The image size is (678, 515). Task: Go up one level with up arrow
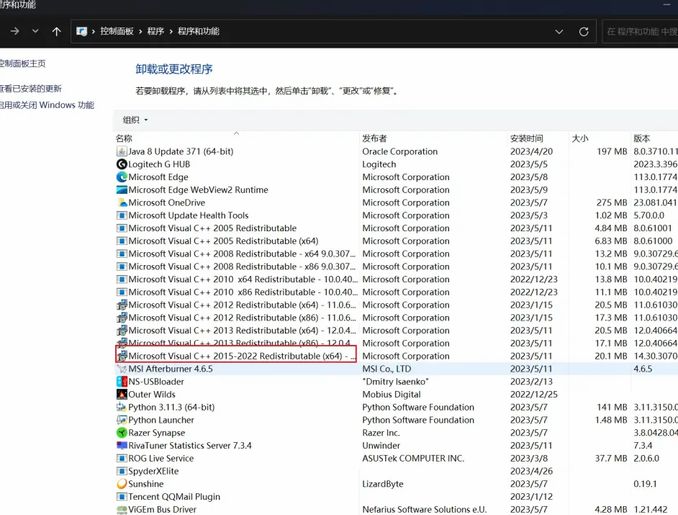(x=56, y=31)
